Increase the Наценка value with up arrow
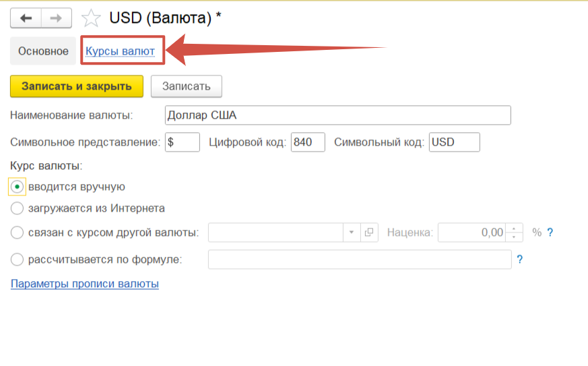 pyautogui.click(x=515, y=228)
